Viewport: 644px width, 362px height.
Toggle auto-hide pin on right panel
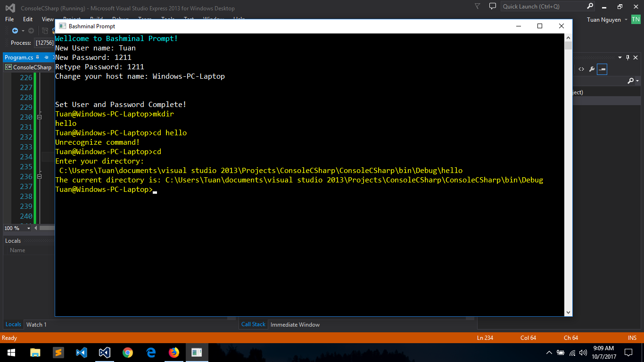click(x=627, y=58)
